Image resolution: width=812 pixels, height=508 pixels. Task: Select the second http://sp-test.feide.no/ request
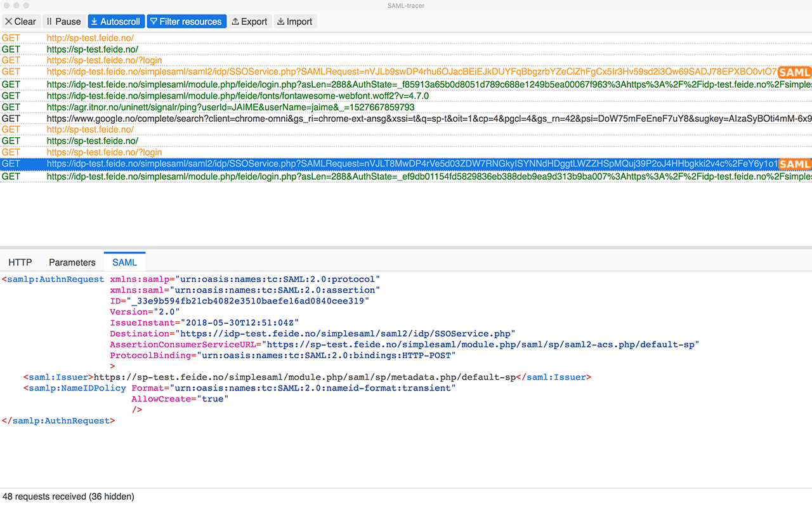pyautogui.click(x=406, y=130)
